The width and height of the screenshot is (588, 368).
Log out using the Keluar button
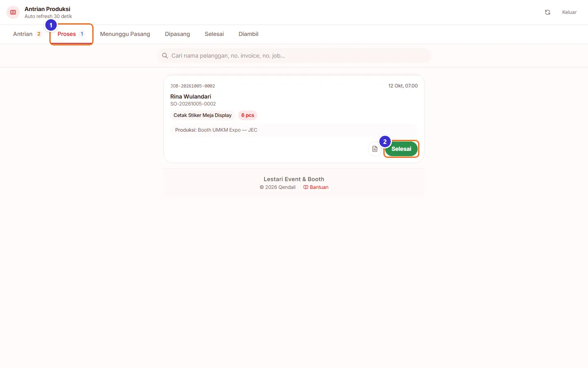pos(569,12)
